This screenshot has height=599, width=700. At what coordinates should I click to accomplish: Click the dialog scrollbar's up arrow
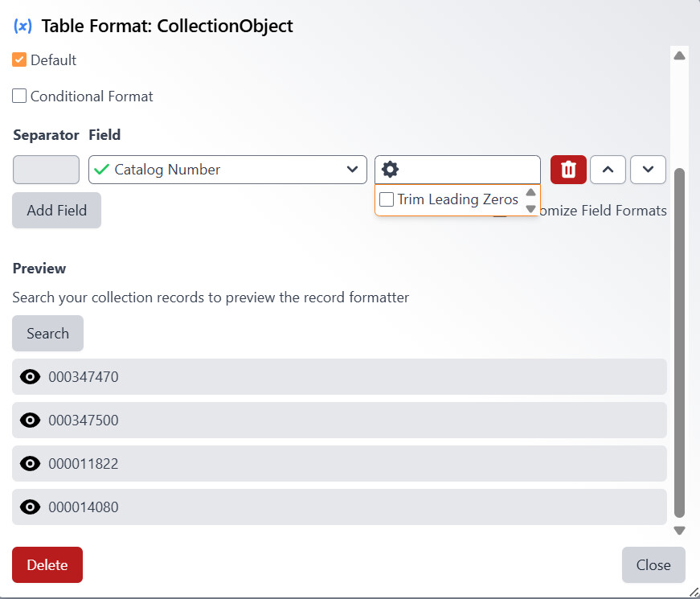click(x=679, y=55)
